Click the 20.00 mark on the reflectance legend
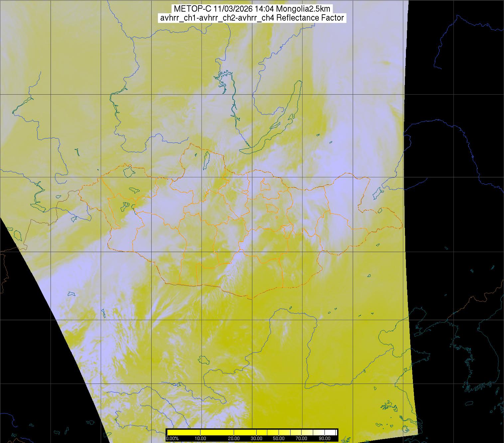The width and height of the screenshot is (504, 443). pos(234,439)
